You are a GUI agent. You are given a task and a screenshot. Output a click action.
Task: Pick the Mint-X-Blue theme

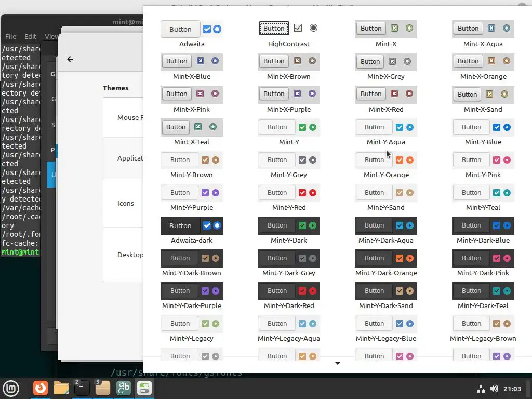(192, 67)
